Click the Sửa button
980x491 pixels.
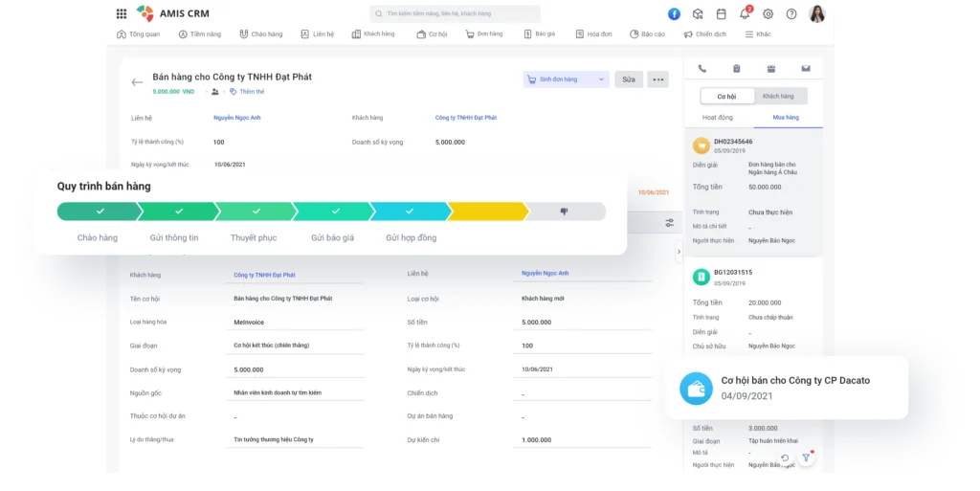[628, 79]
